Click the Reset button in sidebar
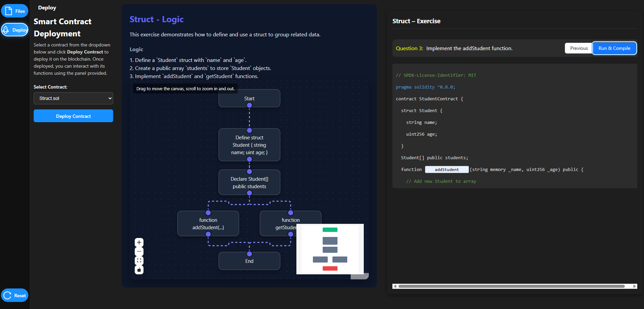644x309 pixels. point(15,296)
